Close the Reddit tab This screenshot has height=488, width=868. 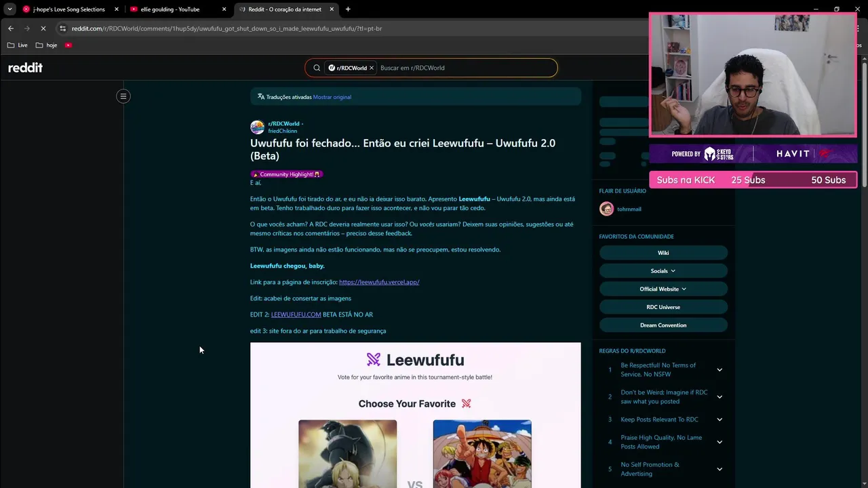(332, 9)
